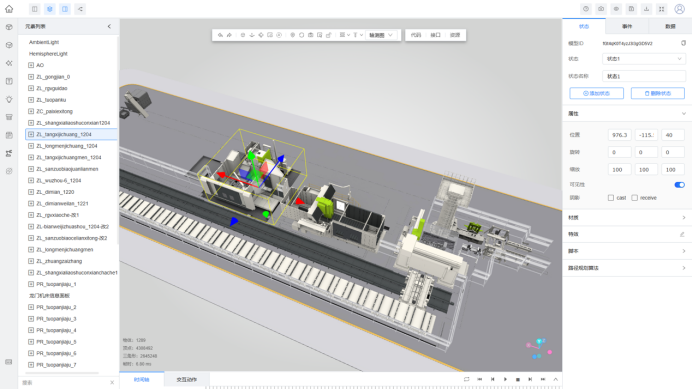
Task: Open the save-disk icon in left sidebar
Action: 9,135
